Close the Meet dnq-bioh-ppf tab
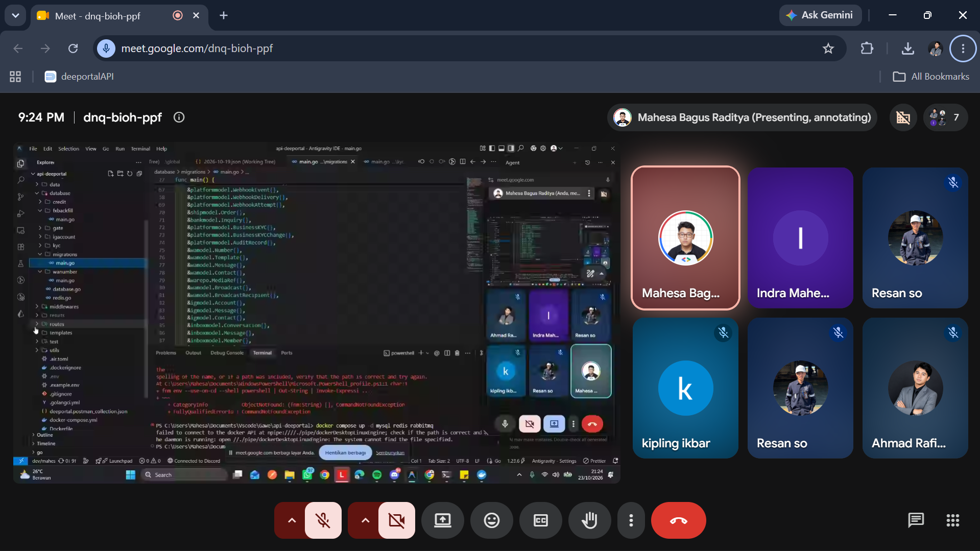 196,15
